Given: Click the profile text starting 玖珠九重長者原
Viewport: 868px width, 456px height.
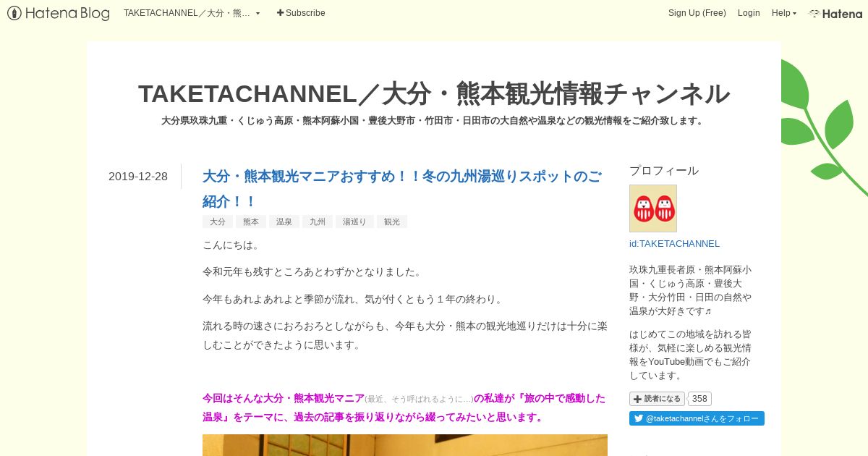Looking at the screenshot, I should click(x=692, y=290).
